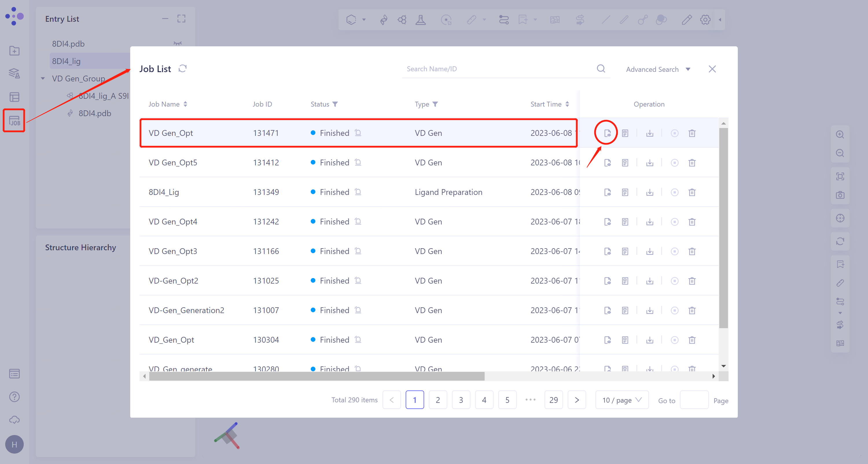
Task: Toggle notification bell for VD Gen_Opt job
Action: (358, 133)
